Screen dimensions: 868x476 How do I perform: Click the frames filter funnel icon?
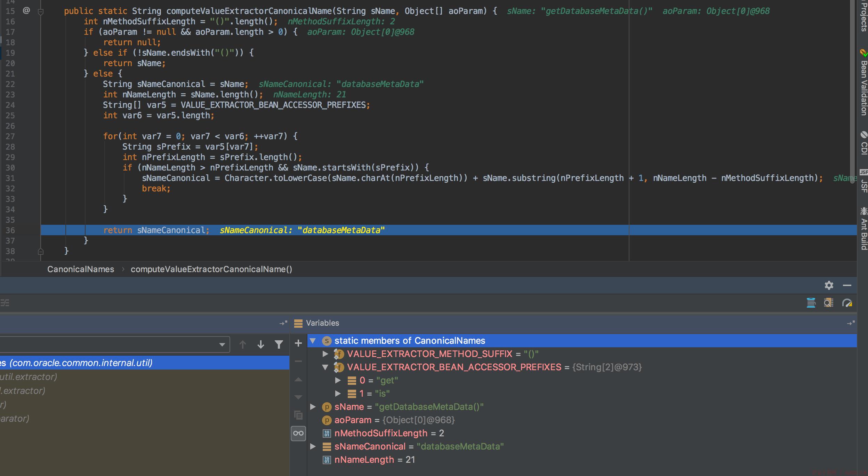pyautogui.click(x=279, y=344)
